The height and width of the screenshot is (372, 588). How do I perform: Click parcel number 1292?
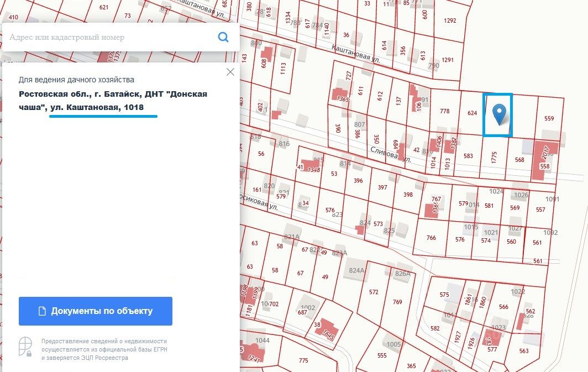coord(450,20)
